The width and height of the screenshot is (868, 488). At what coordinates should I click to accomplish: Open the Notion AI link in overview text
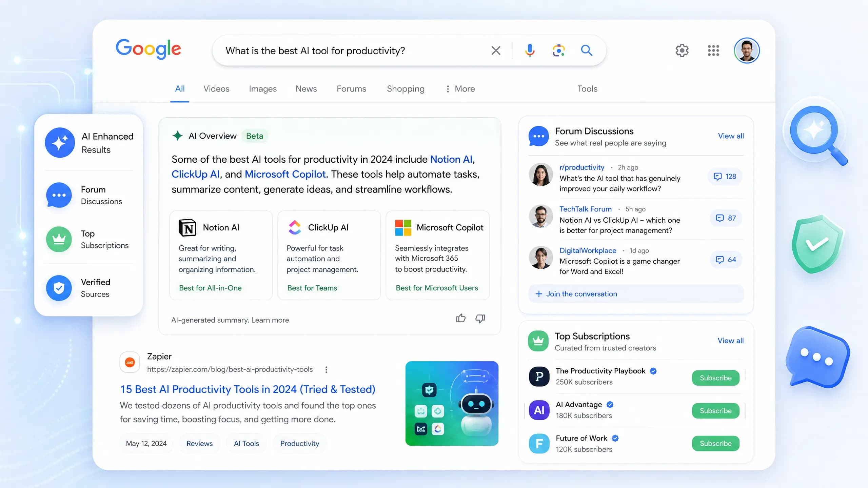pyautogui.click(x=451, y=159)
